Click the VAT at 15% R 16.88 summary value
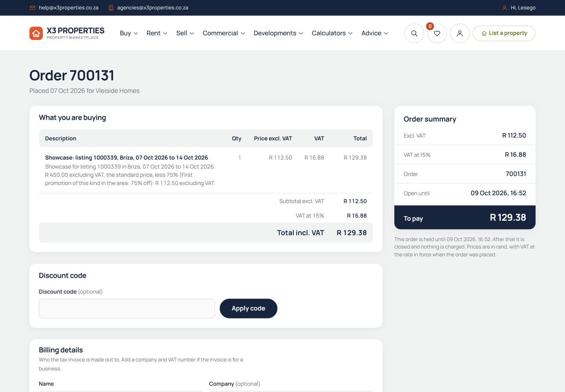This screenshot has height=392, width=565. (515, 155)
